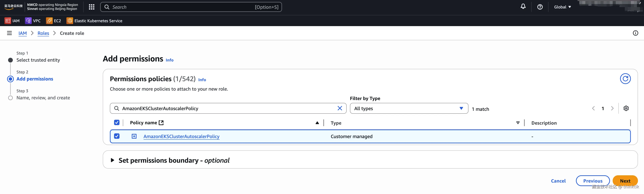Click the Previous button
644x194 pixels.
tap(592, 181)
